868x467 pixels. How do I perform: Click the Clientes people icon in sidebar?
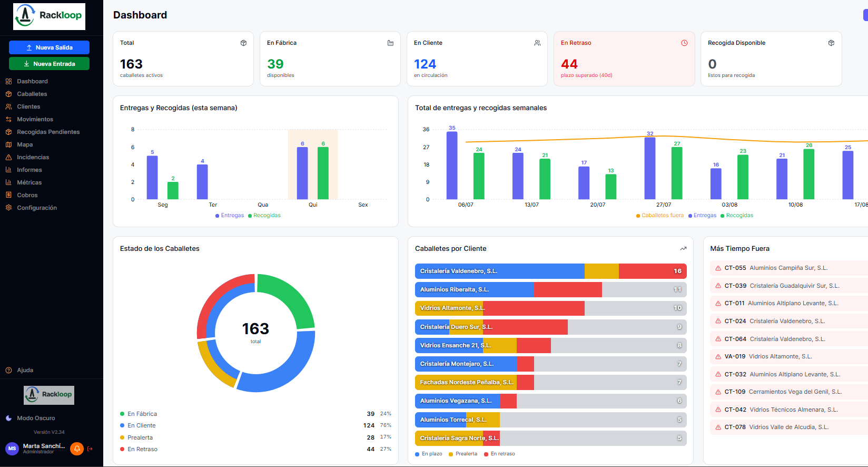pos(8,106)
